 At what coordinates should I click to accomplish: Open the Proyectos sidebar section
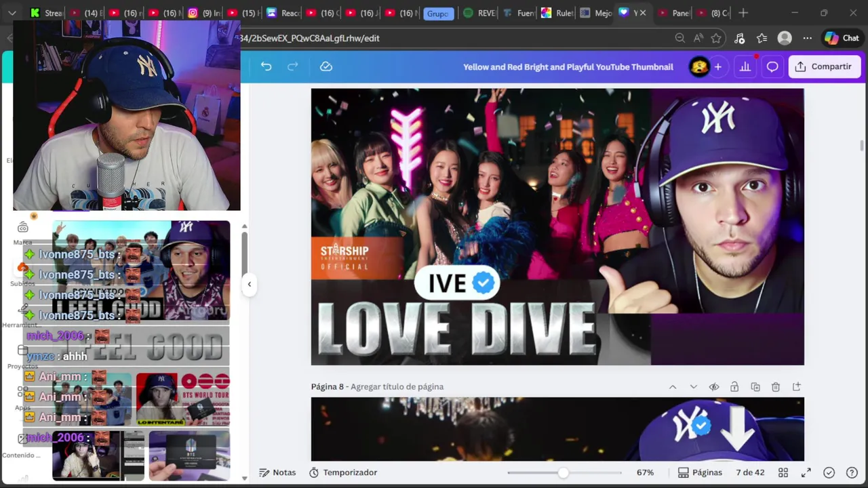pos(22,357)
